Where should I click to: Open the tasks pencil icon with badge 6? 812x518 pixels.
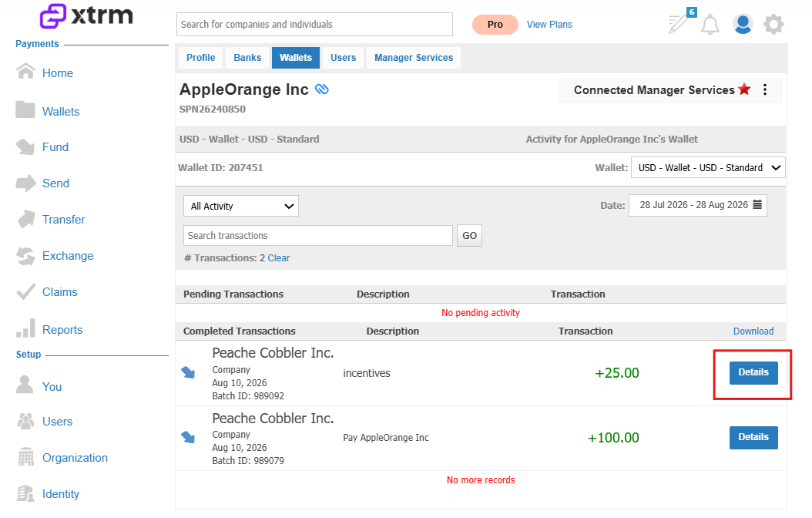click(x=679, y=23)
